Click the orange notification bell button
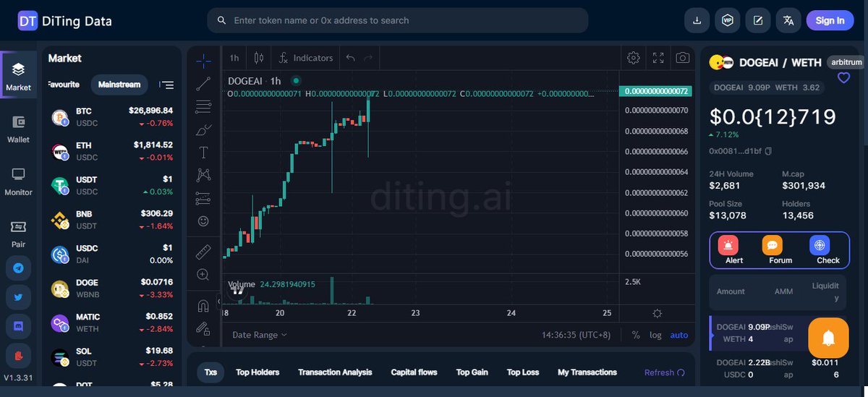 pos(828,338)
